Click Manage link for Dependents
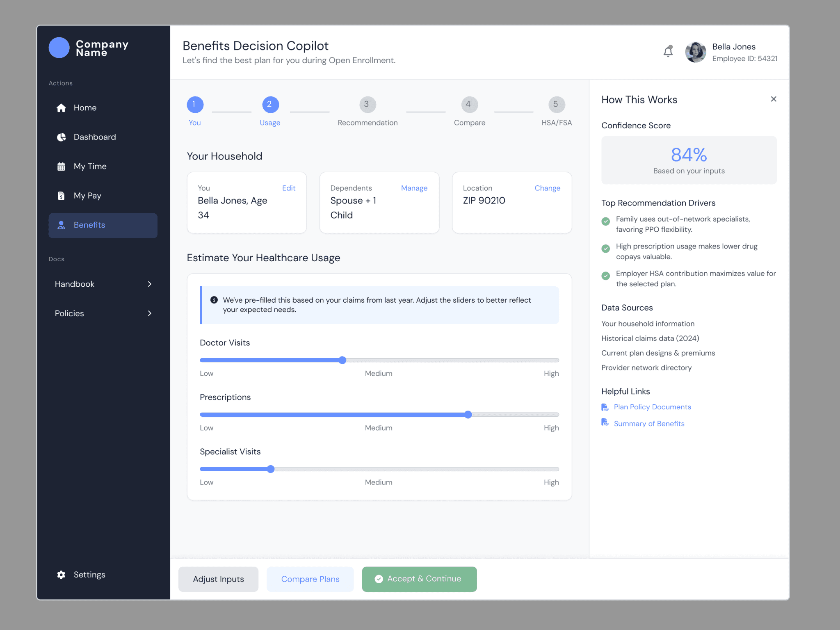Viewport: 840px width, 630px height. (x=414, y=188)
